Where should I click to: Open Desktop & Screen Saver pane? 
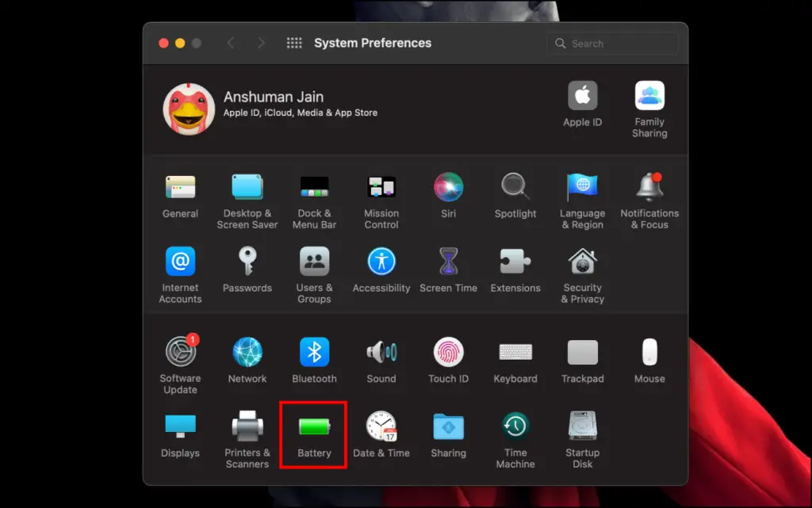tap(247, 187)
